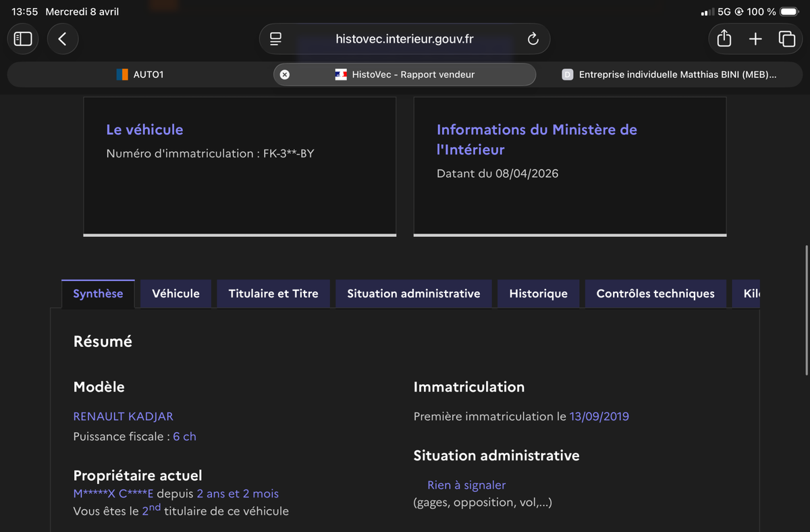This screenshot has height=532, width=810.
Task: Open a new tab with plus icon
Action: (x=755, y=39)
